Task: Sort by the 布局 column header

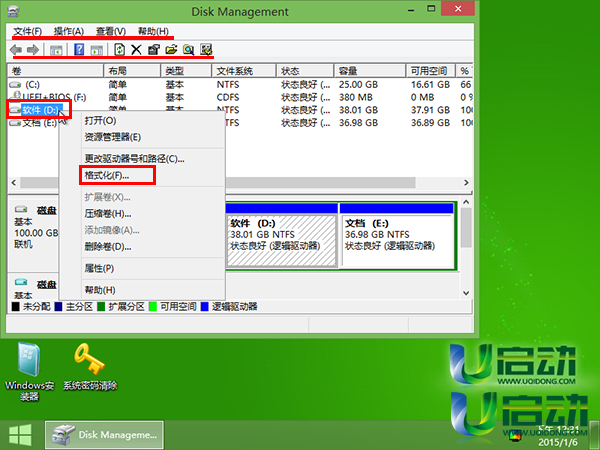Action: (x=132, y=71)
